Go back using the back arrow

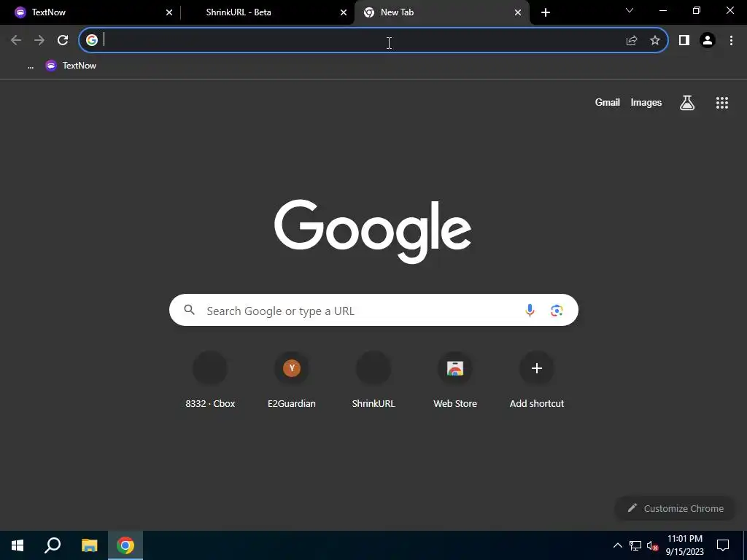[16, 40]
